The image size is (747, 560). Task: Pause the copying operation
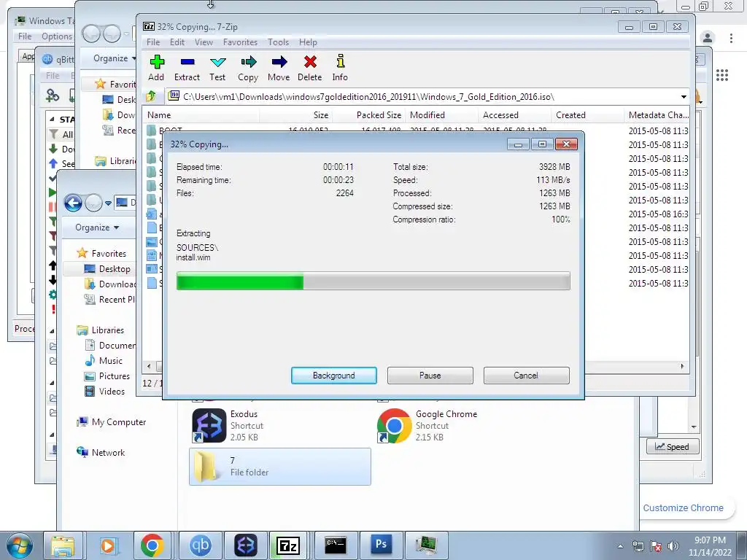[430, 376]
